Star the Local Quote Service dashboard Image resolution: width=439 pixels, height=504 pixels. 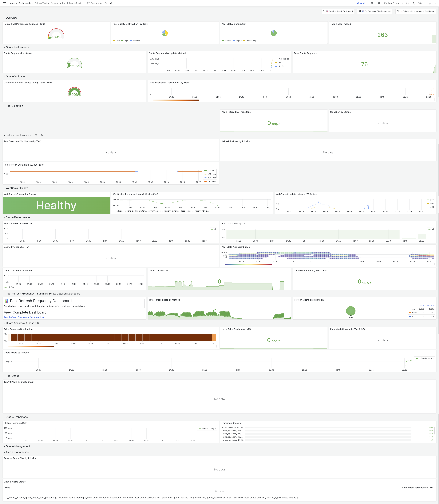pos(106,3)
